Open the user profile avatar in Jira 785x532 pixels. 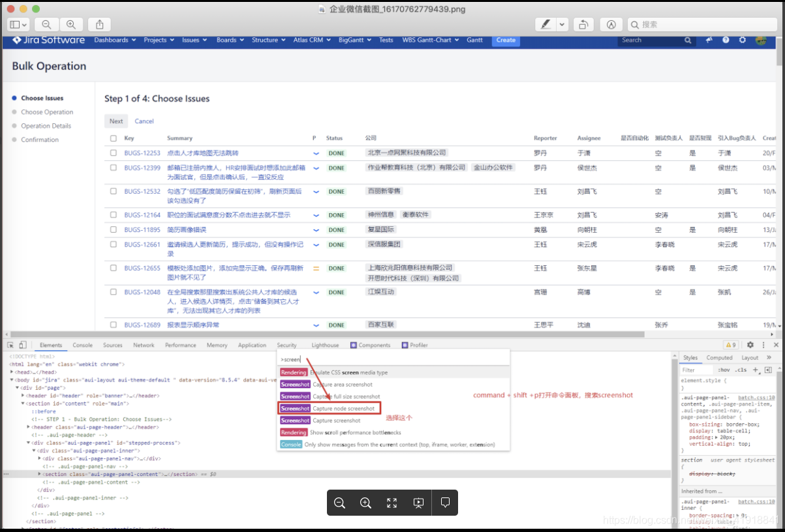click(761, 40)
